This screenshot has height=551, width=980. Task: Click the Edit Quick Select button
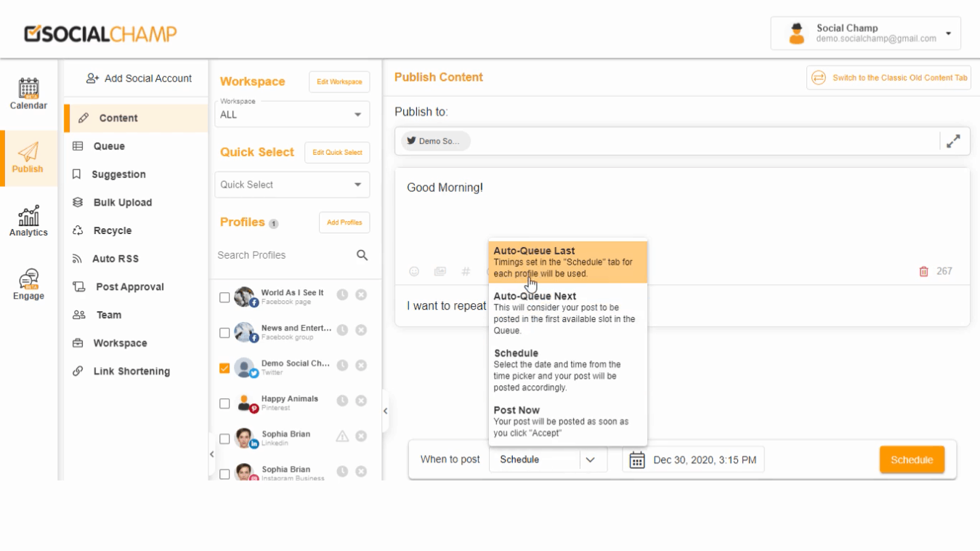point(337,153)
